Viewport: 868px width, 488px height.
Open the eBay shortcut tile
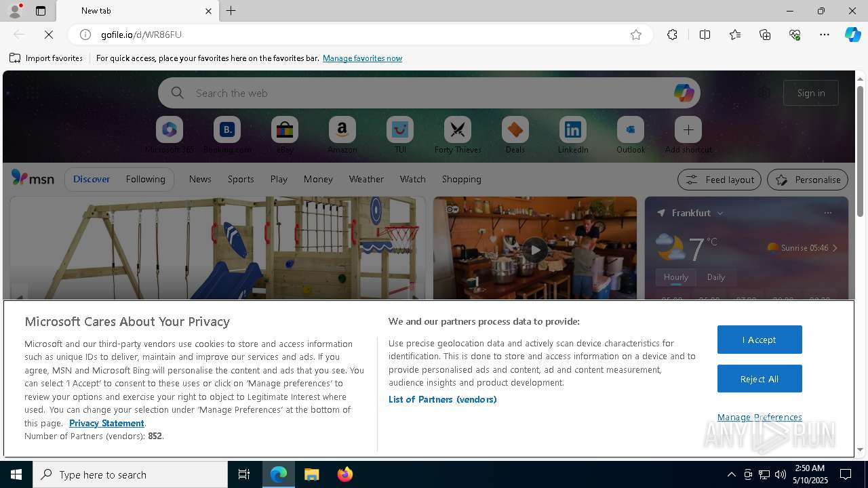pyautogui.click(x=285, y=135)
